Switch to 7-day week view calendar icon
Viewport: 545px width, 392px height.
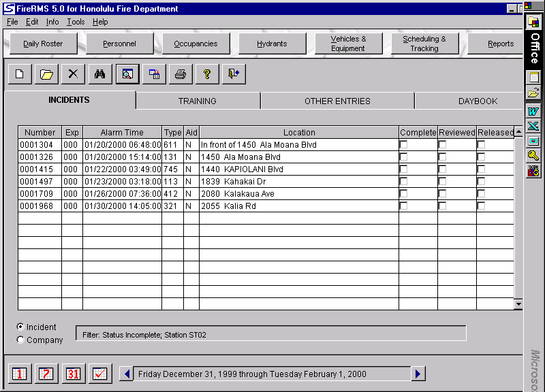[46, 373]
